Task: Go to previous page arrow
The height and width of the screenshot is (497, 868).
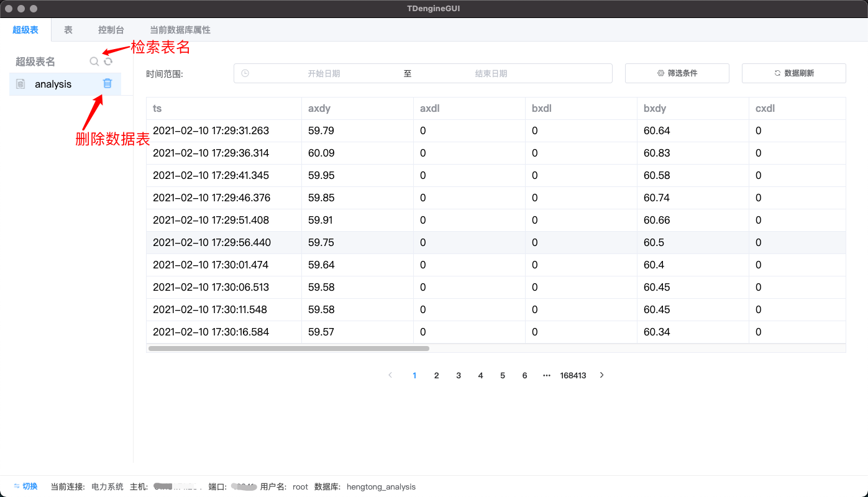Action: pyautogui.click(x=390, y=375)
